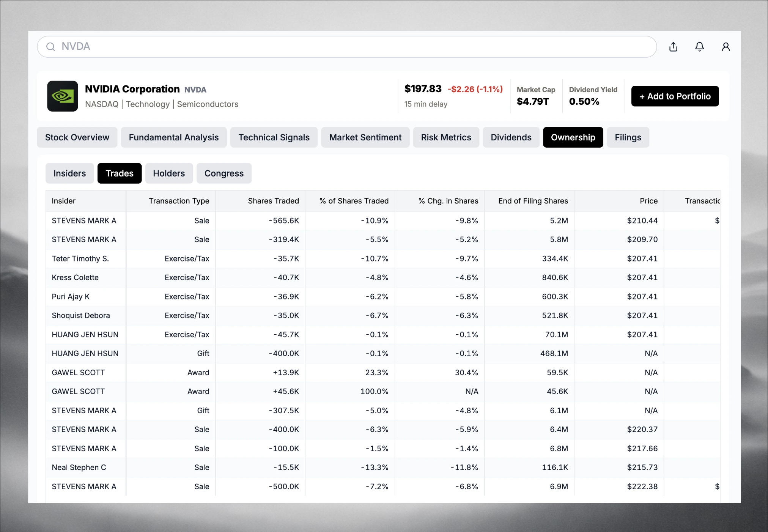Image resolution: width=768 pixels, height=532 pixels.
Task: Switch to Stock Overview tab
Action: pyautogui.click(x=77, y=137)
